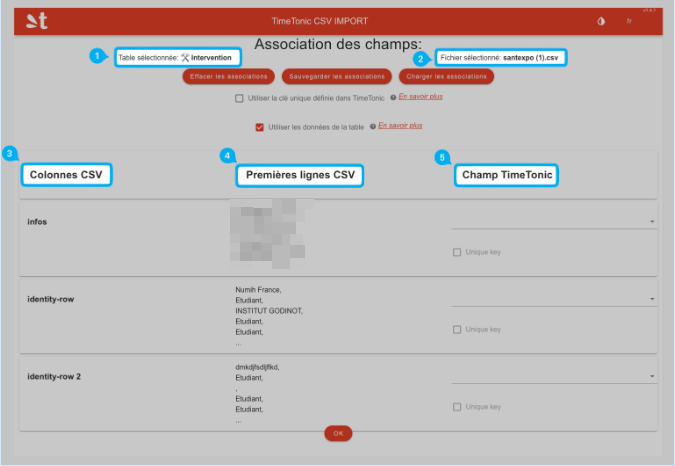Check Unique key for infos row

tap(457, 252)
